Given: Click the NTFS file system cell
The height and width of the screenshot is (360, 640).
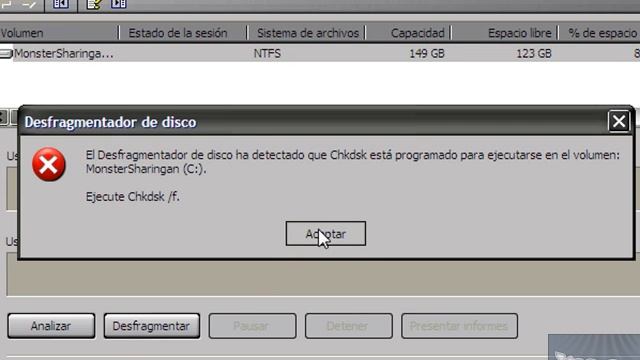Looking at the screenshot, I should [x=267, y=53].
